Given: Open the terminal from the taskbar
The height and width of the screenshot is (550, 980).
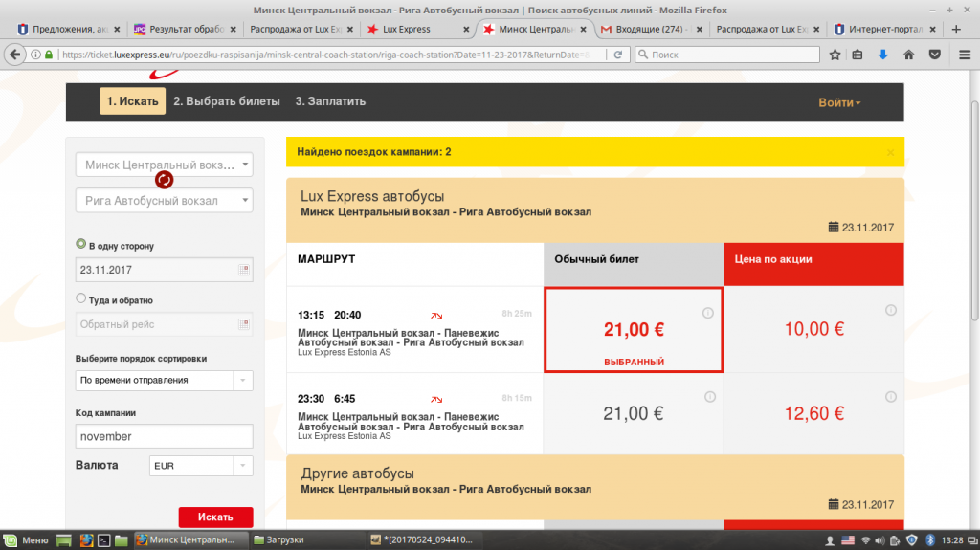Looking at the screenshot, I should click(103, 540).
